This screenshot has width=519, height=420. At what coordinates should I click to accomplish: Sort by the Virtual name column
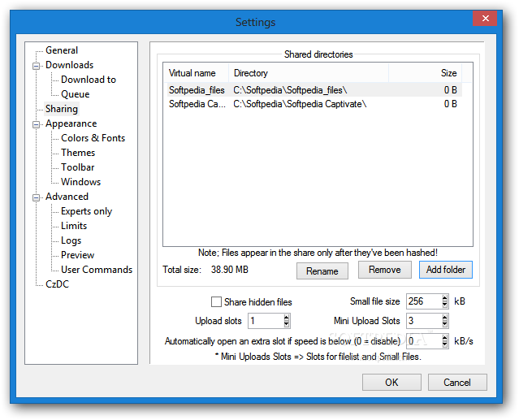tap(196, 73)
